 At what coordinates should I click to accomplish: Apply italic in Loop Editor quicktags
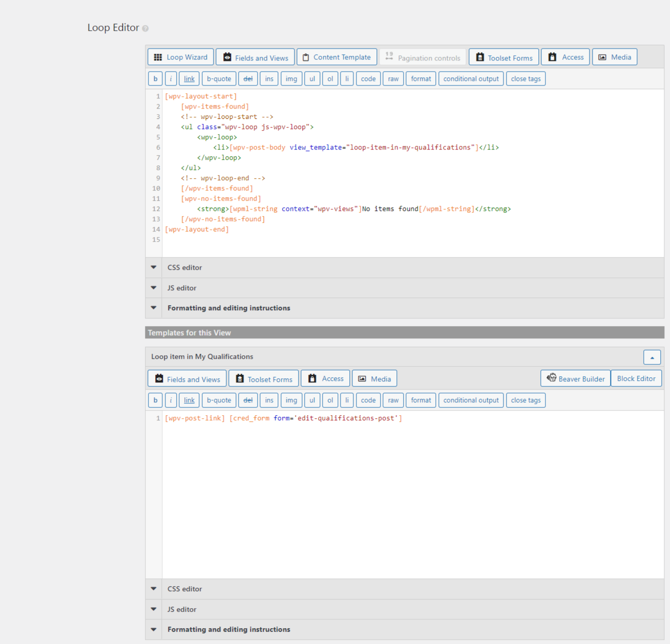pyautogui.click(x=171, y=79)
